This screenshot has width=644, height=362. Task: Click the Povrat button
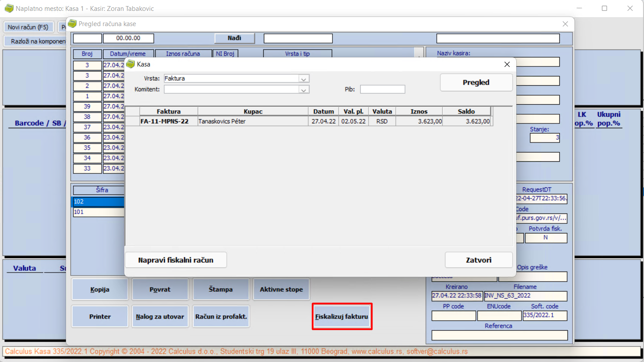point(160,289)
